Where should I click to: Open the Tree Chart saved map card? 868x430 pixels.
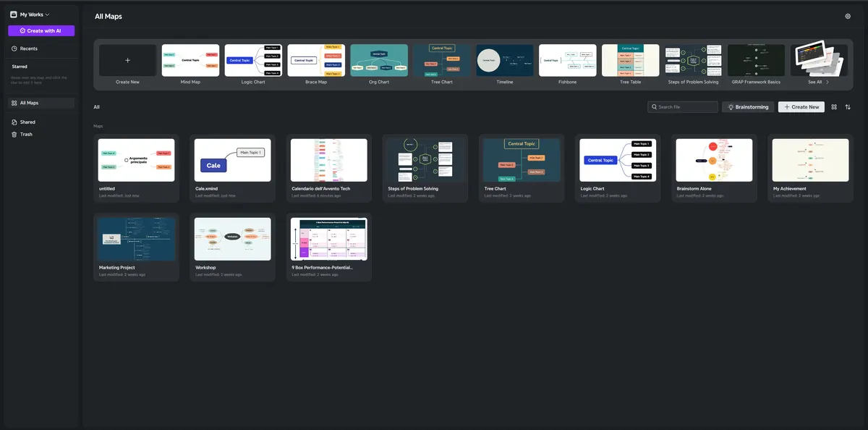521,167
